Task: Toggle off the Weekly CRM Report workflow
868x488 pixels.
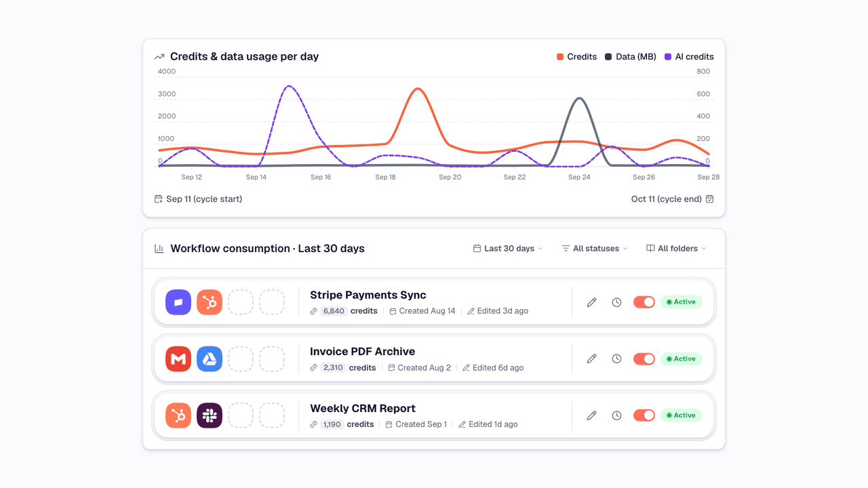Action: [644, 415]
